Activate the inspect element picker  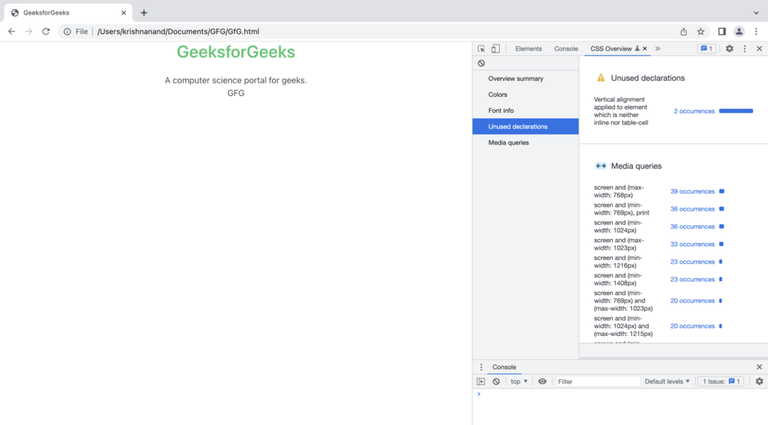(x=481, y=48)
